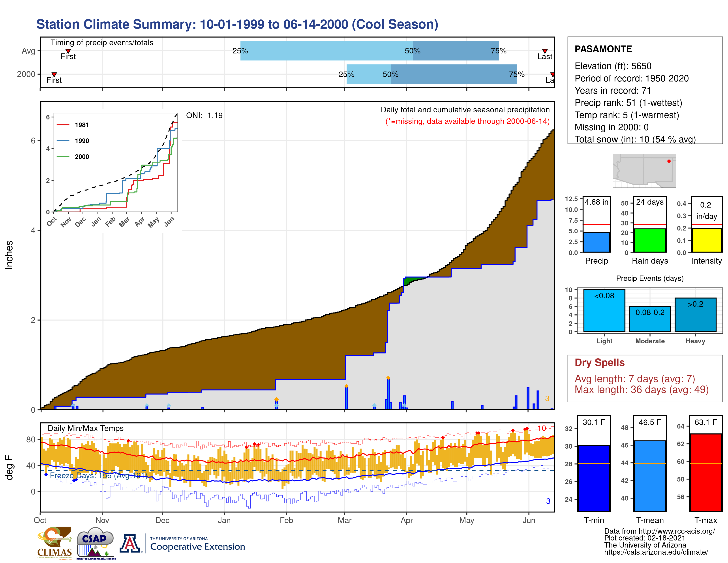Screen dimensions: 728x563
Task: Click the orange diamond above late-March rain bar
Action: tap(388, 378)
